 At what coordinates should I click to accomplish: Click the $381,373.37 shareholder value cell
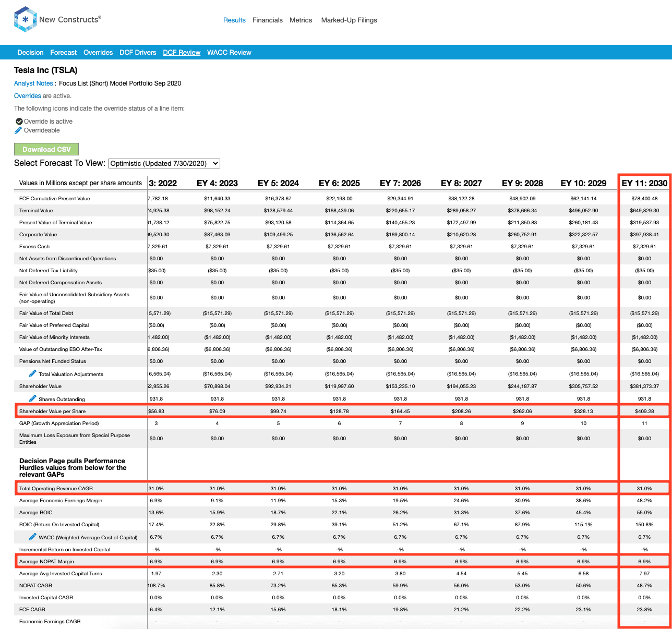tap(644, 386)
